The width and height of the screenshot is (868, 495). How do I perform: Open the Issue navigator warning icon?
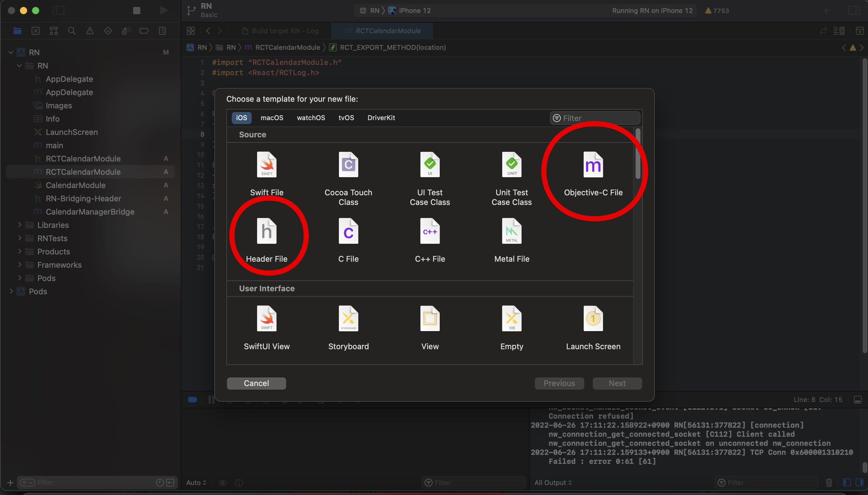(x=90, y=31)
